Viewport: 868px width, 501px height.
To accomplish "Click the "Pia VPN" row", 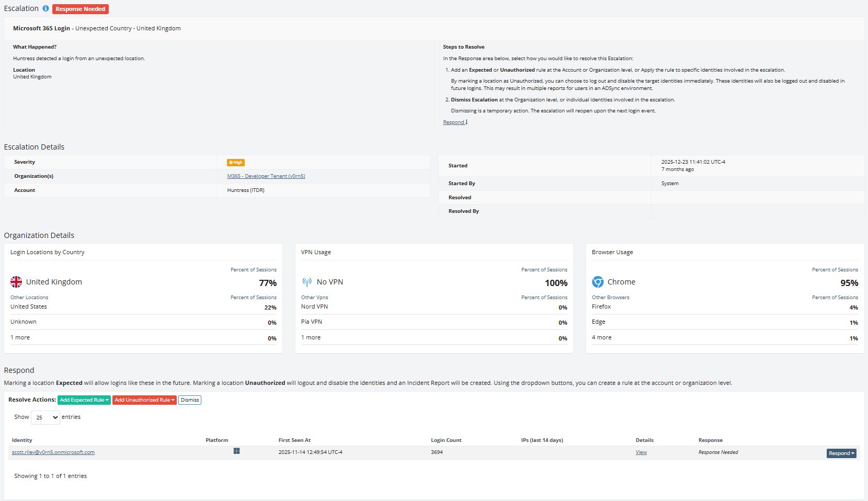I will click(434, 322).
